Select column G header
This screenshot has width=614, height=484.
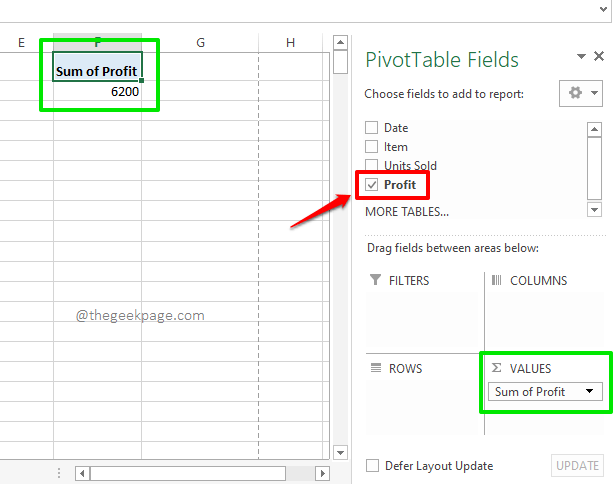coord(200,42)
